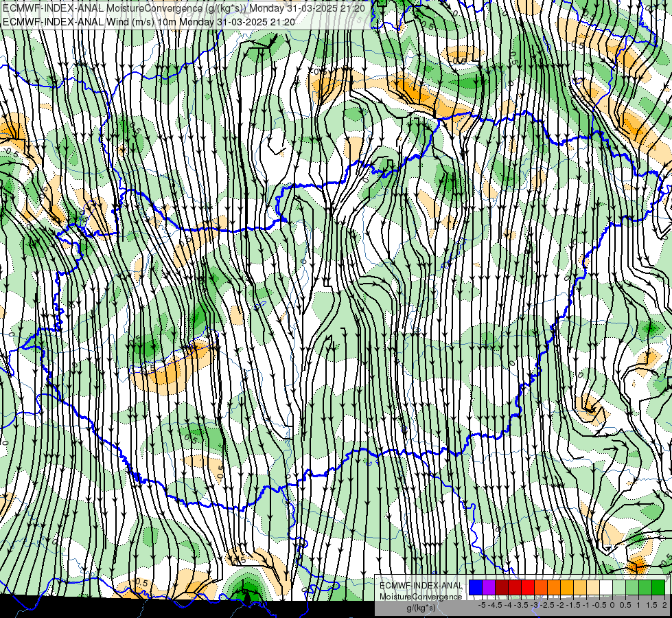Viewport: 672px width, 618px height.
Task: Click the purple legend color swatch
Action: pos(489,588)
